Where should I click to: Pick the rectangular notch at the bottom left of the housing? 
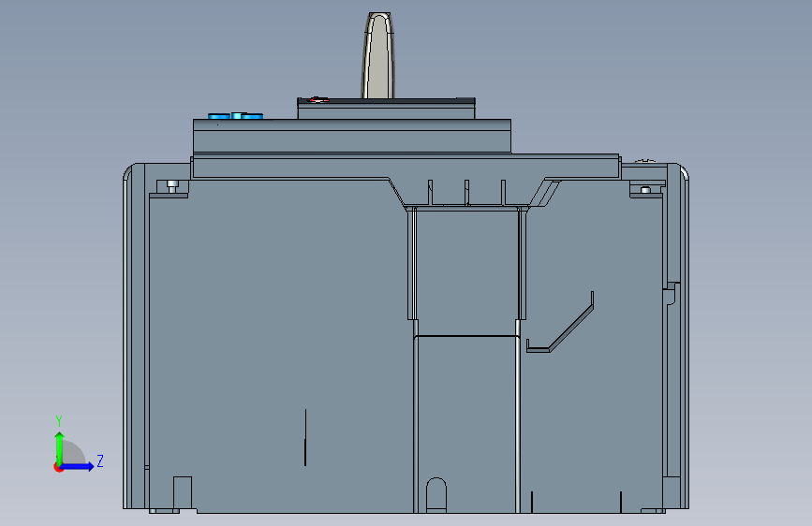pos(183,494)
